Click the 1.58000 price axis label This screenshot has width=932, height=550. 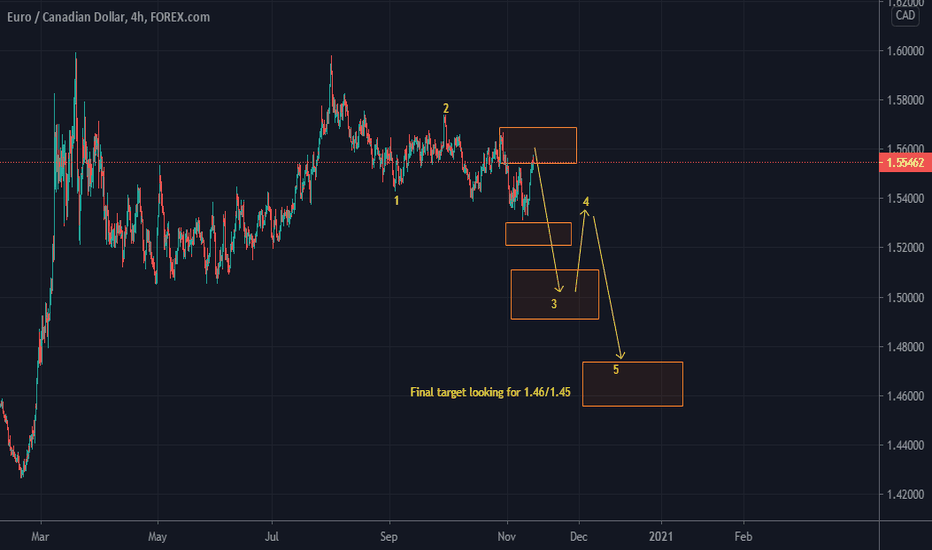[905, 100]
